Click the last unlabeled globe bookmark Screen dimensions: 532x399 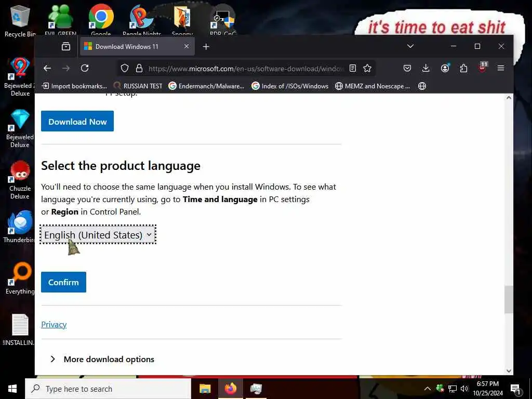422,86
